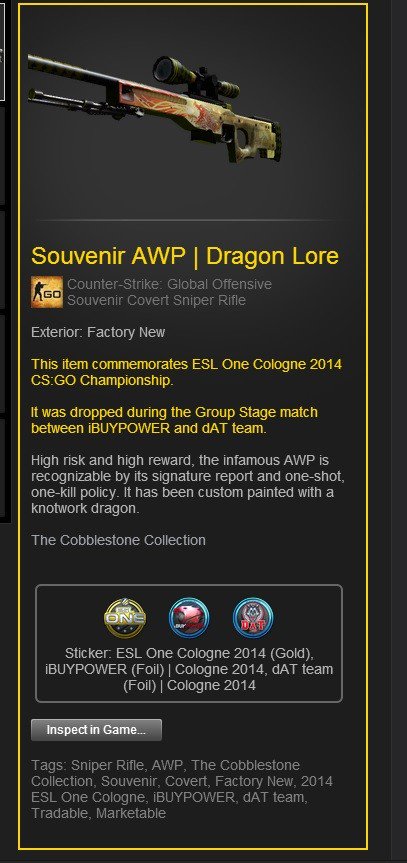Click the blue dAT team Foil sticker icon
Screen dimensions: 407x863
pyautogui.click(x=253, y=618)
